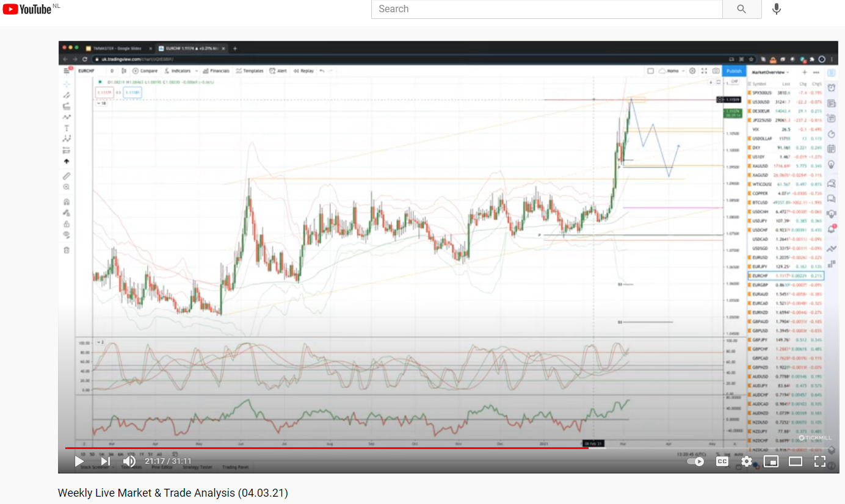Open a new browser tab with plus

[235, 48]
